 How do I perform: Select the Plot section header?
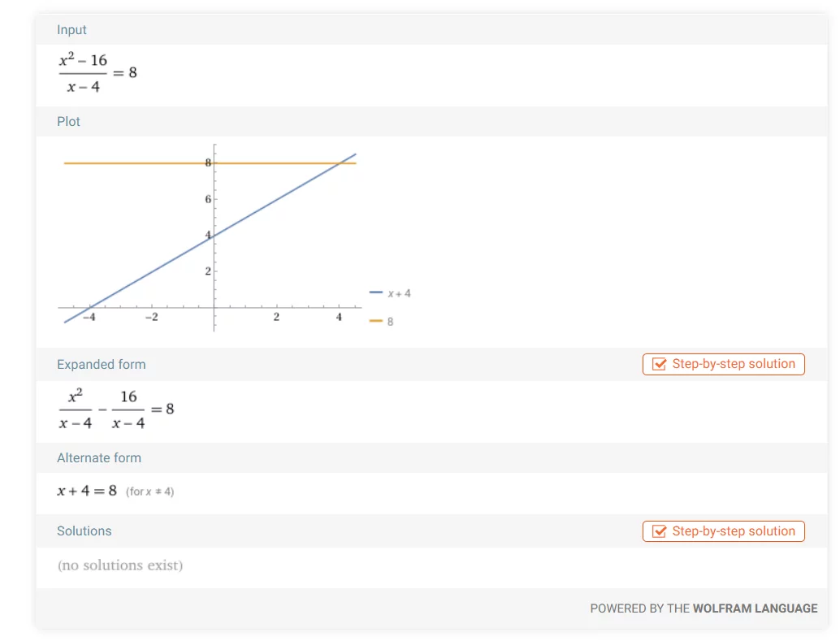pos(69,122)
